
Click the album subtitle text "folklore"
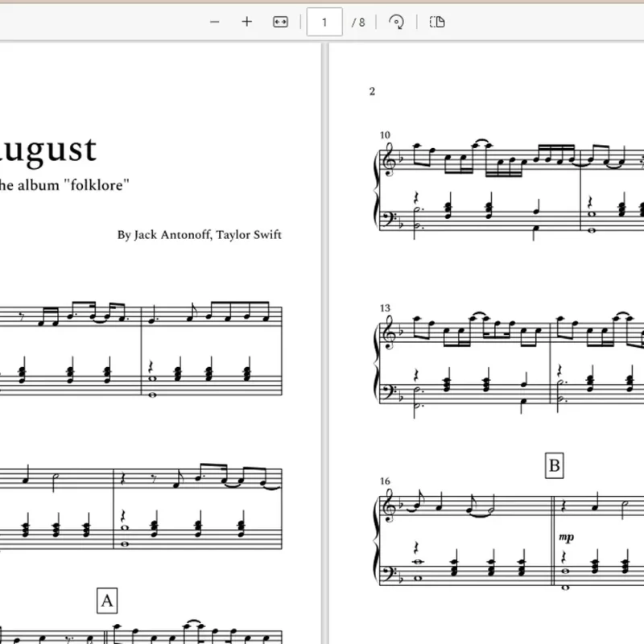(97, 185)
